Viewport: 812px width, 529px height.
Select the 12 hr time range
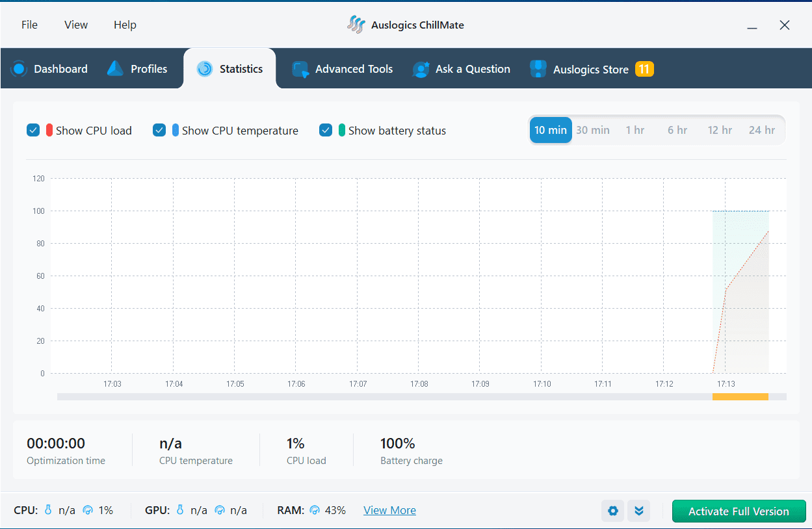720,130
